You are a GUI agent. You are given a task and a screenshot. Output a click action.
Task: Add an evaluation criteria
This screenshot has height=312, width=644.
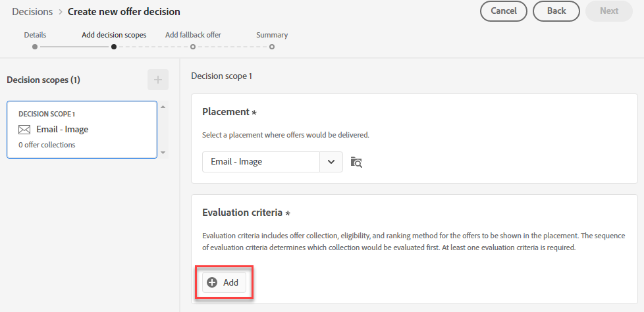[x=225, y=282]
